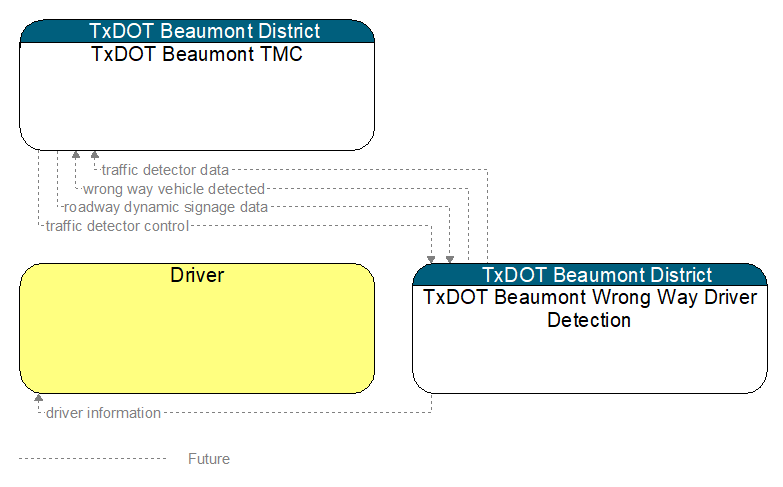Viewport: 783px width, 487px height.
Task: Click the yellow Driver box
Action: pyautogui.click(x=197, y=328)
